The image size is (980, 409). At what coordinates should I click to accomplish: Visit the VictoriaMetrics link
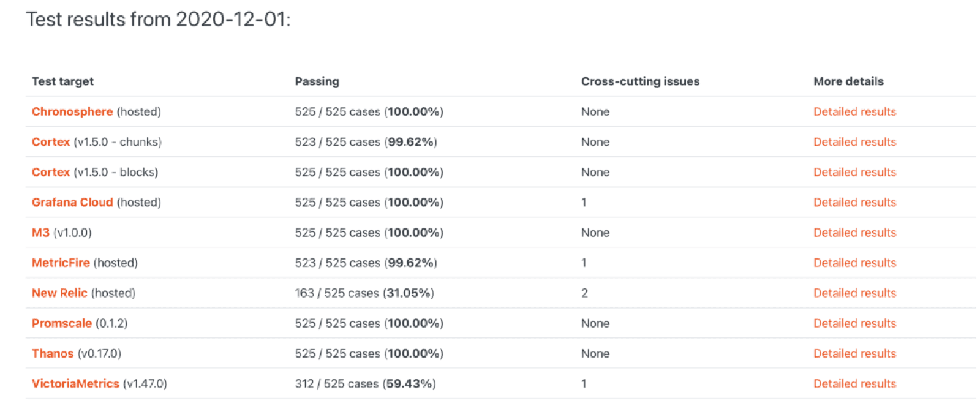click(75, 383)
